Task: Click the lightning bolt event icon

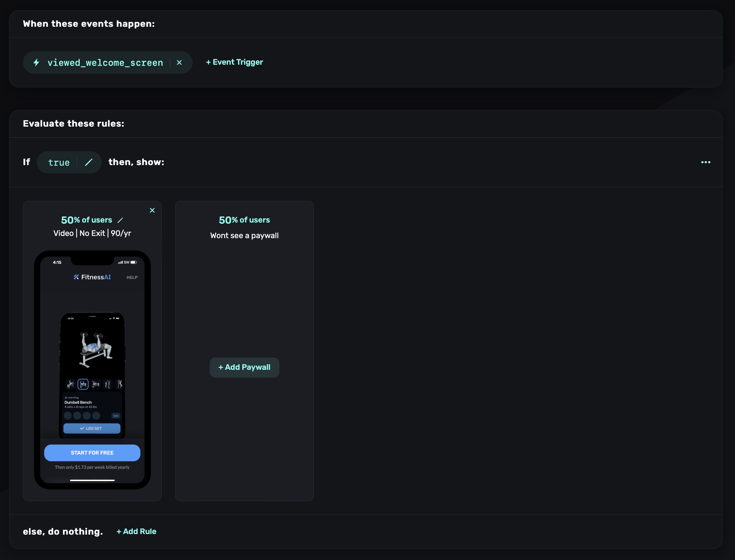Action: coord(37,63)
